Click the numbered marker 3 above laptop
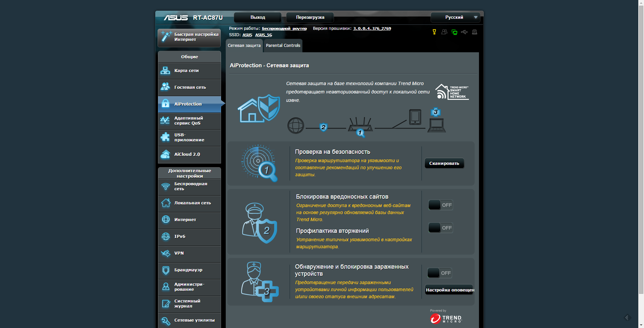The height and width of the screenshot is (328, 644). click(x=435, y=112)
